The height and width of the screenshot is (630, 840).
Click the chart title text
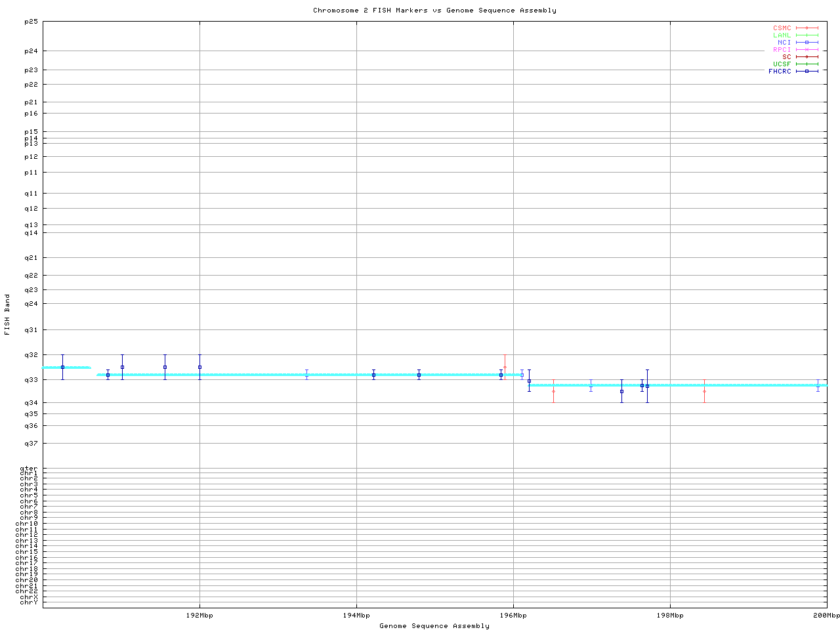(x=434, y=10)
